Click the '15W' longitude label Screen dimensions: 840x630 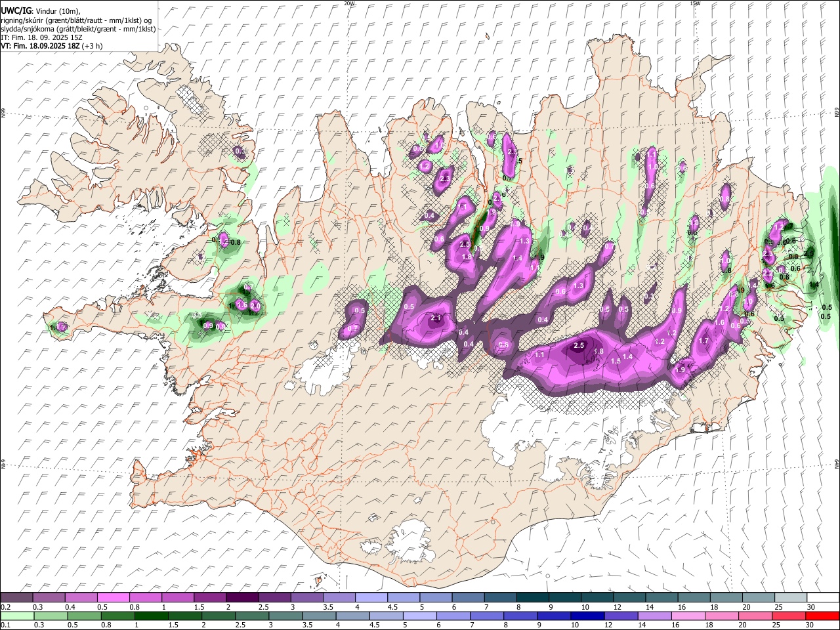[695, 3]
